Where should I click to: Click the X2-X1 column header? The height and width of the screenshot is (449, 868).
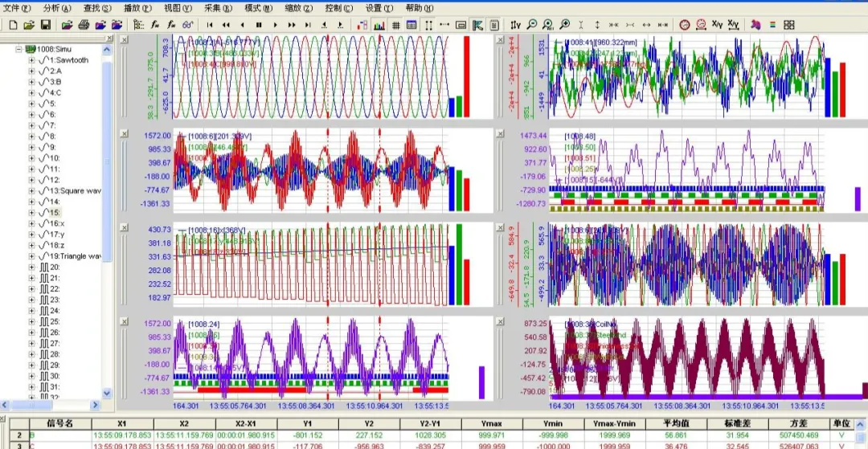coord(247,423)
